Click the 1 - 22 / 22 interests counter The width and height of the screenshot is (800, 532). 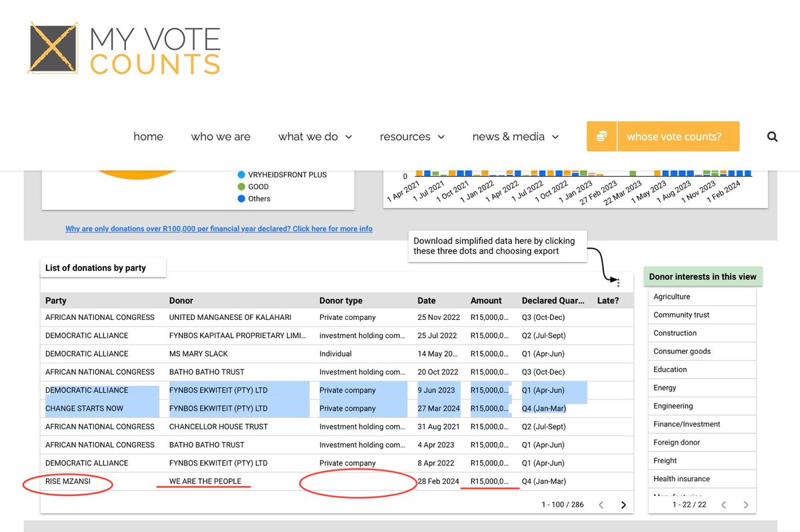pos(690,505)
